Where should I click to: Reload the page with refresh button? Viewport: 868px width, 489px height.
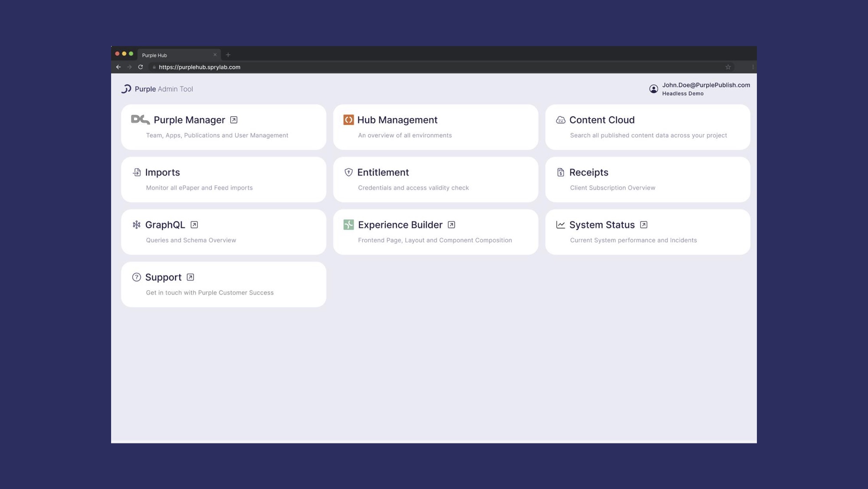click(x=141, y=67)
